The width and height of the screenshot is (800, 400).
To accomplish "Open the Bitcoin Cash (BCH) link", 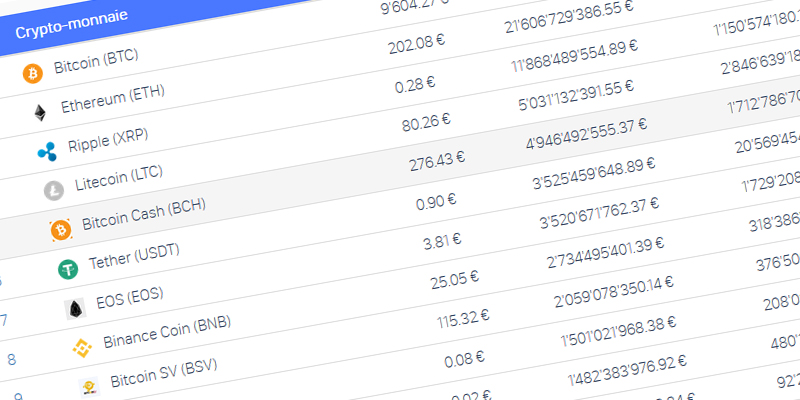I will (143, 214).
